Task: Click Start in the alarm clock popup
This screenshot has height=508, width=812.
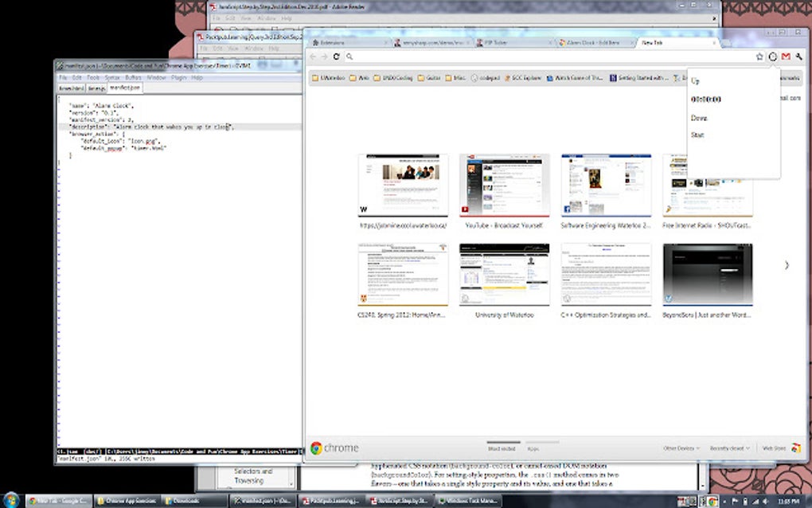Action: tap(698, 135)
